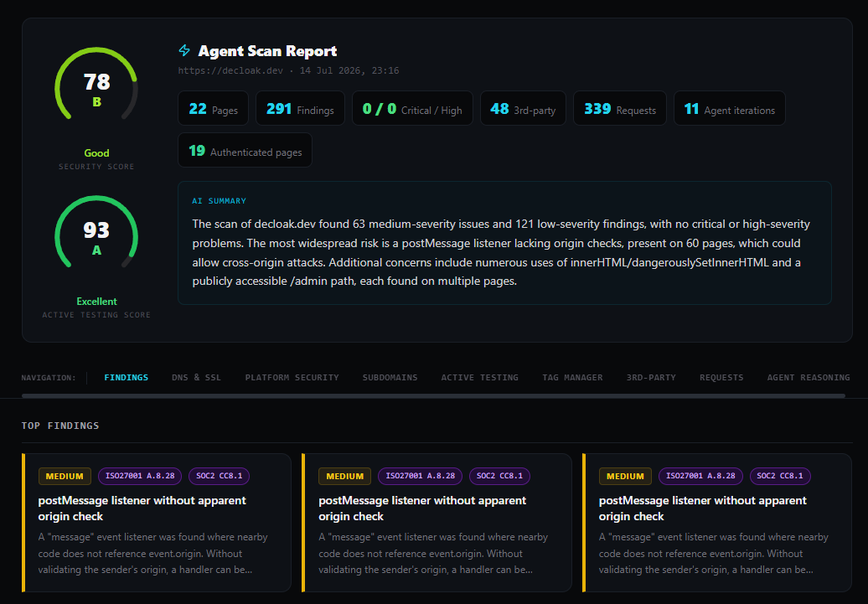The height and width of the screenshot is (604, 868).
Task: Open the second postMessage listener finding title
Action: (422, 508)
